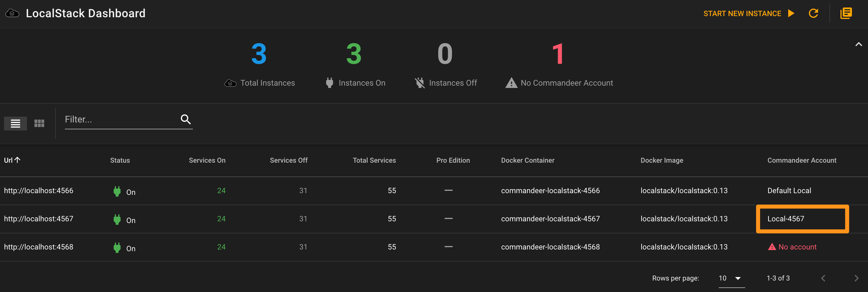The height and width of the screenshot is (292, 868).
Task: Click the blue Total Instances count 3
Action: click(259, 54)
